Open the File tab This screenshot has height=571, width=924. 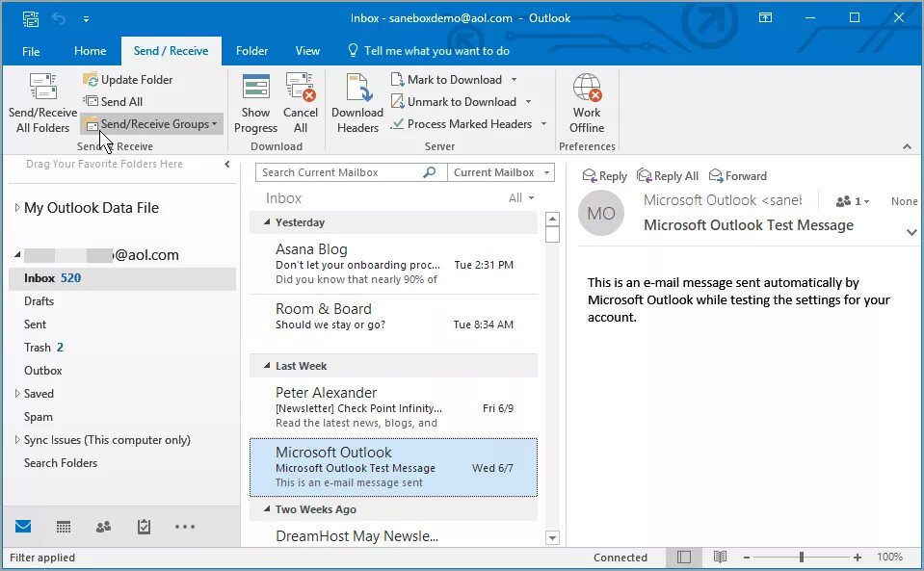pos(31,51)
